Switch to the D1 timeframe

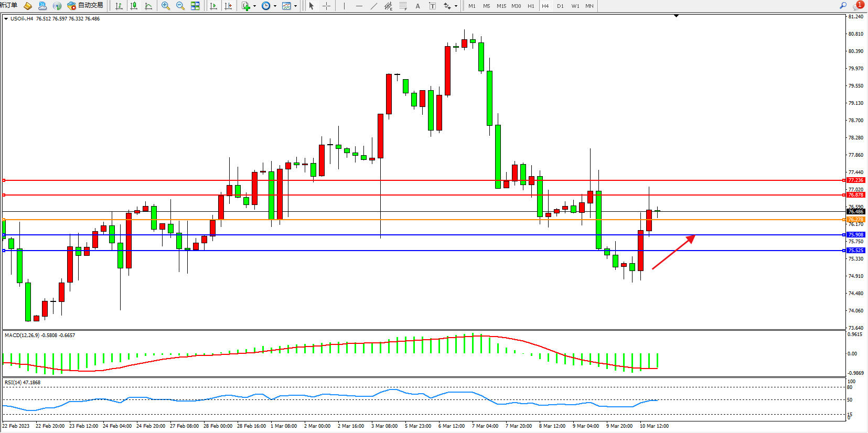pos(560,6)
